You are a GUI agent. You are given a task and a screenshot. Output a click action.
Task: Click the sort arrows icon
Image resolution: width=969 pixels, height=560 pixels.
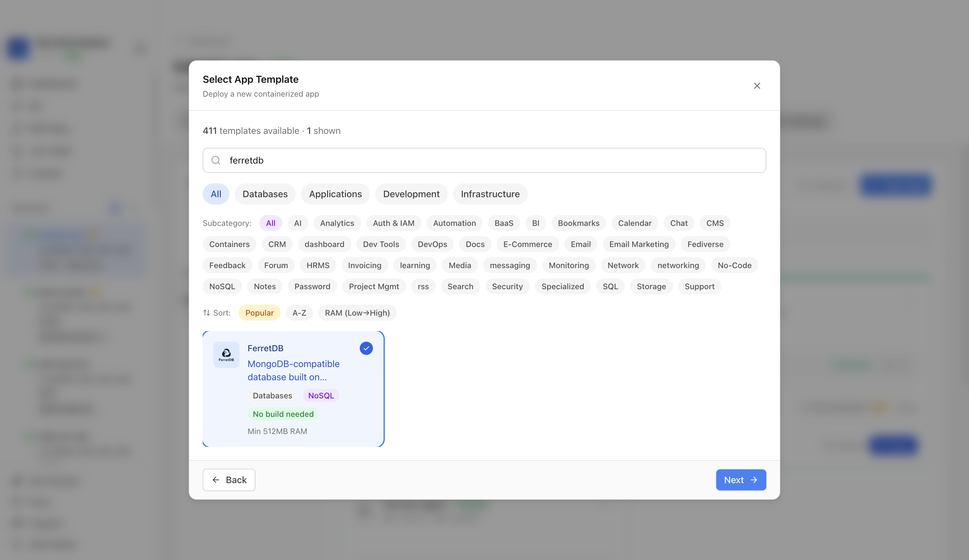pyautogui.click(x=207, y=313)
